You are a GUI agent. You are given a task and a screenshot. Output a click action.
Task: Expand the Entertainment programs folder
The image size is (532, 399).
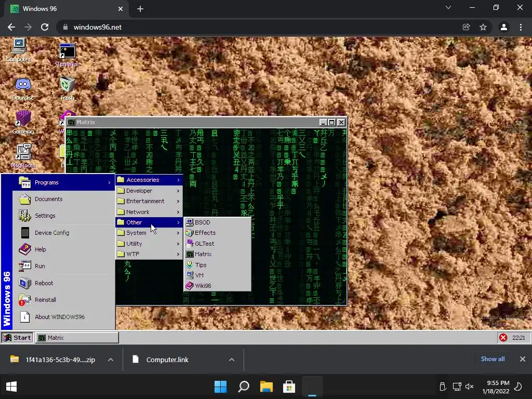[x=149, y=201]
